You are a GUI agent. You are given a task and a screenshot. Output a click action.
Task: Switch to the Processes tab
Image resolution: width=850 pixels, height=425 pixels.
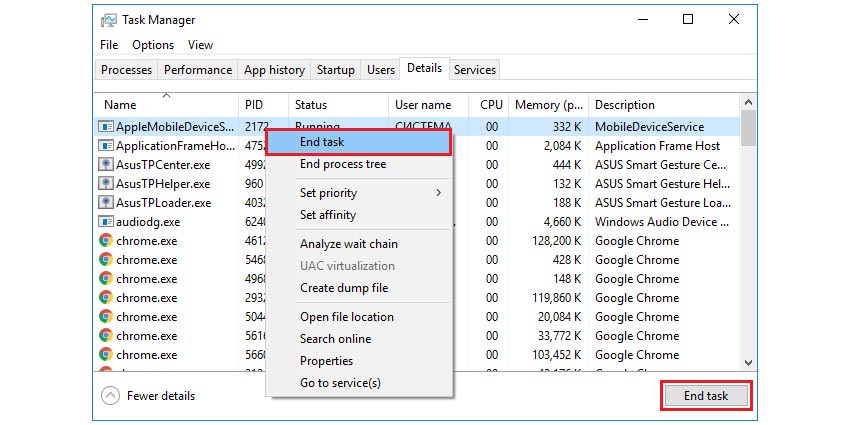(126, 70)
